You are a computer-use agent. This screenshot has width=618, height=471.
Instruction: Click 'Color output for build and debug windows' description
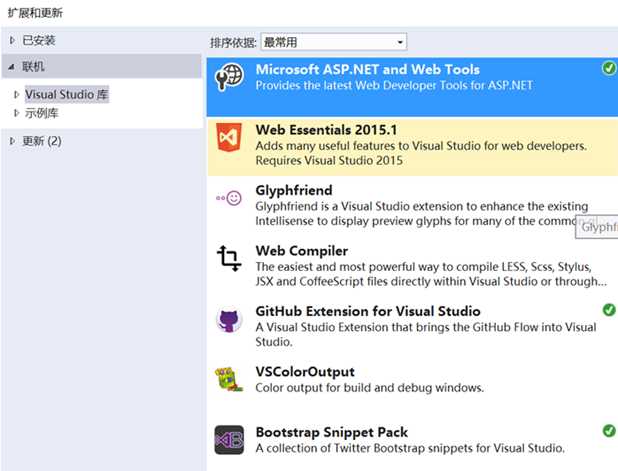click(369, 387)
